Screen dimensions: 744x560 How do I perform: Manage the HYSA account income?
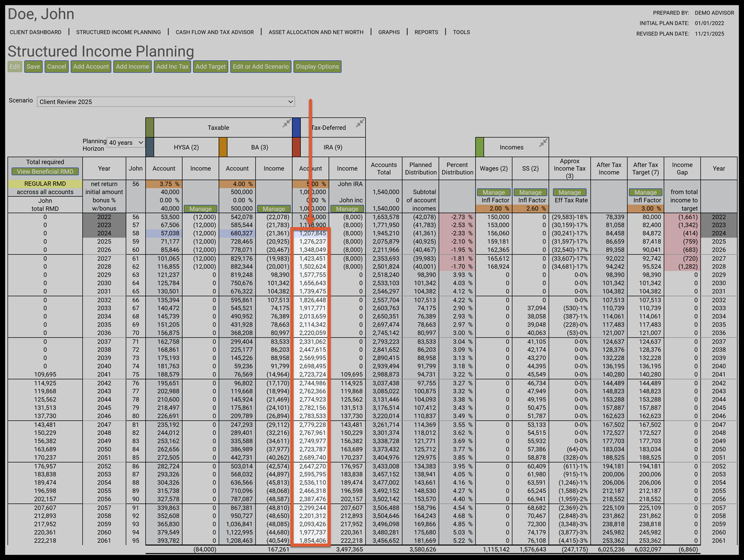200,209
